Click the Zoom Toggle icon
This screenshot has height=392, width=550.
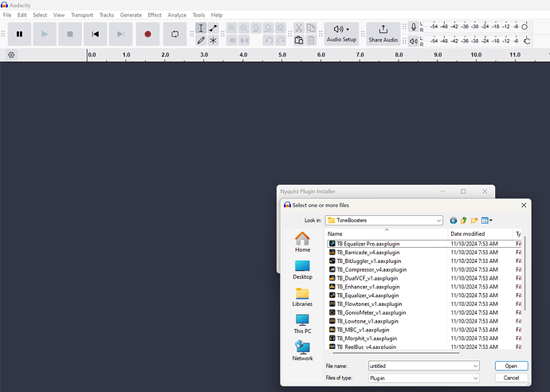pos(281,28)
